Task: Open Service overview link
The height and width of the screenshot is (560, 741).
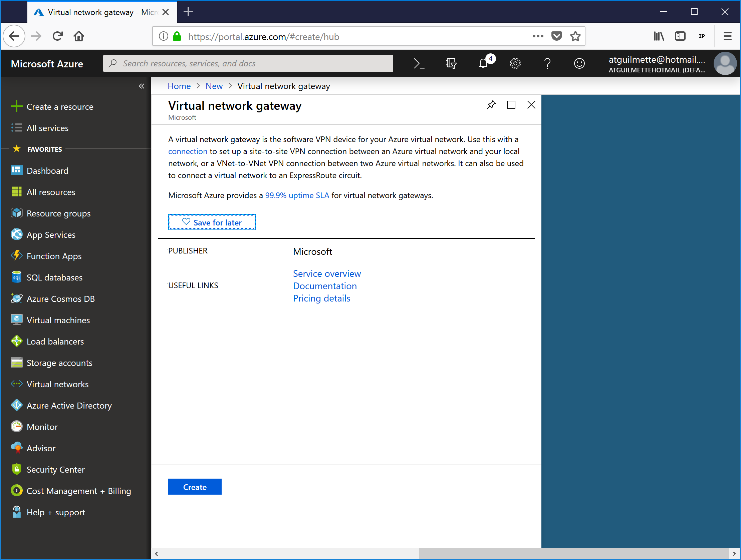Action: pyautogui.click(x=327, y=273)
